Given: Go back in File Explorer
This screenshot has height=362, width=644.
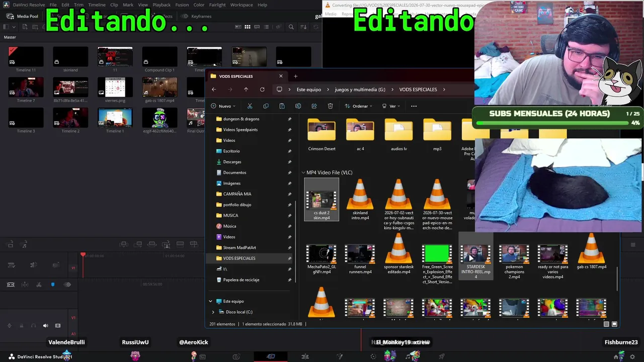Looking at the screenshot, I should click(x=214, y=89).
